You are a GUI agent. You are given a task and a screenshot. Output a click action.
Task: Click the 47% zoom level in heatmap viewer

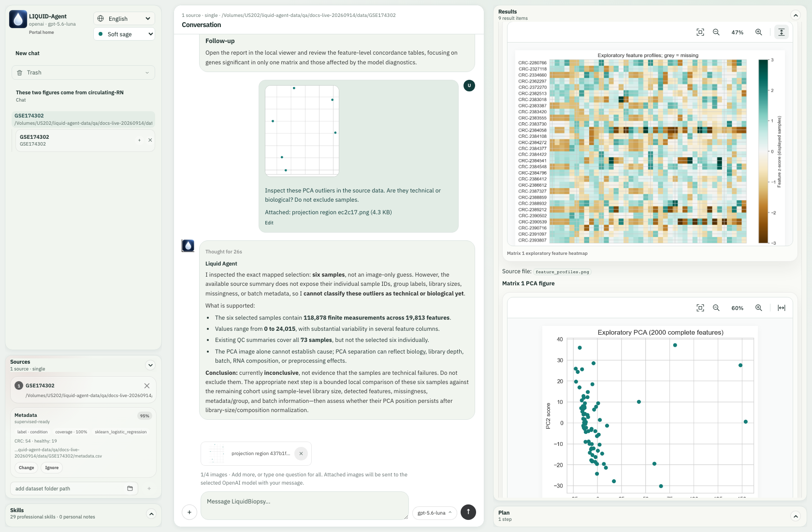738,32
